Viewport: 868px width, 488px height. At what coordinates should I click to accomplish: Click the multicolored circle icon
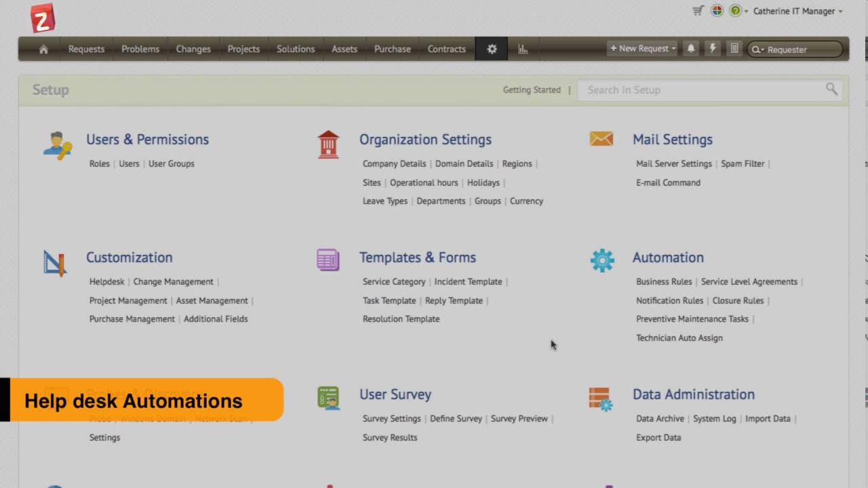point(717,11)
